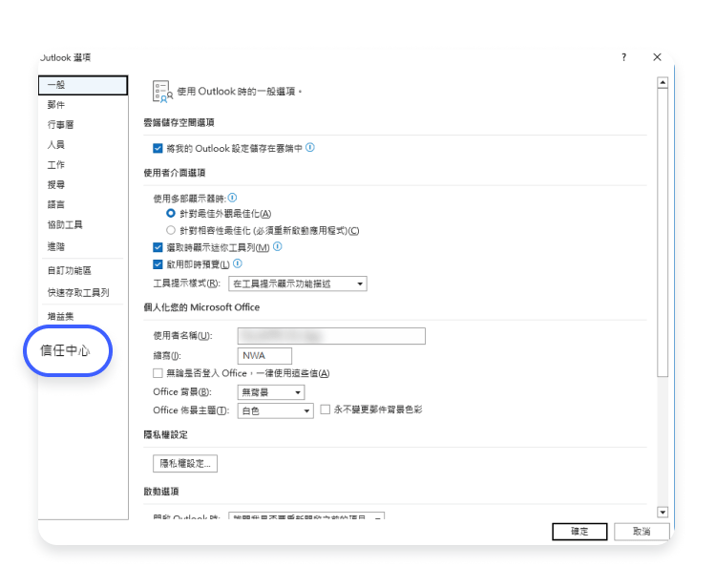Click the scrollbar up arrow
This screenshot has height=588, width=716.
(663, 83)
